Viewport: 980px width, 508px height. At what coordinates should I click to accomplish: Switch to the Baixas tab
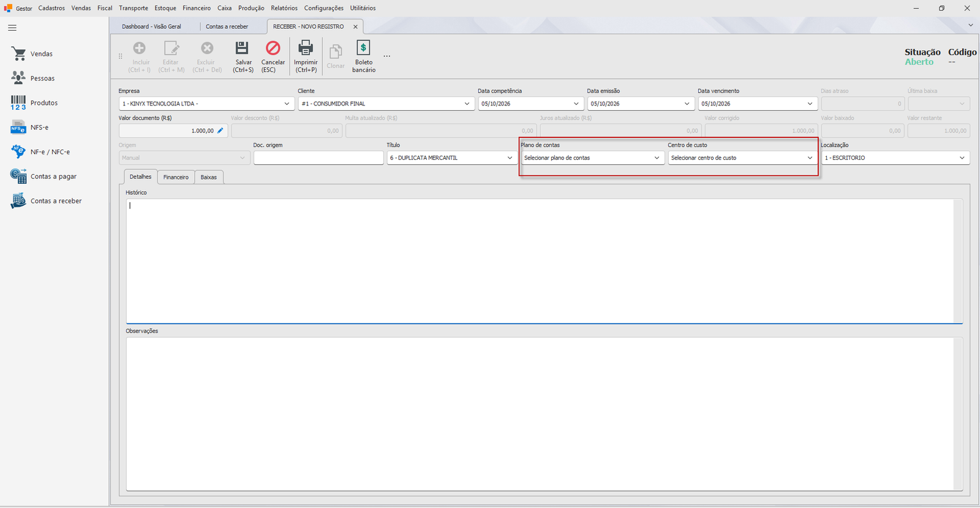coord(209,177)
